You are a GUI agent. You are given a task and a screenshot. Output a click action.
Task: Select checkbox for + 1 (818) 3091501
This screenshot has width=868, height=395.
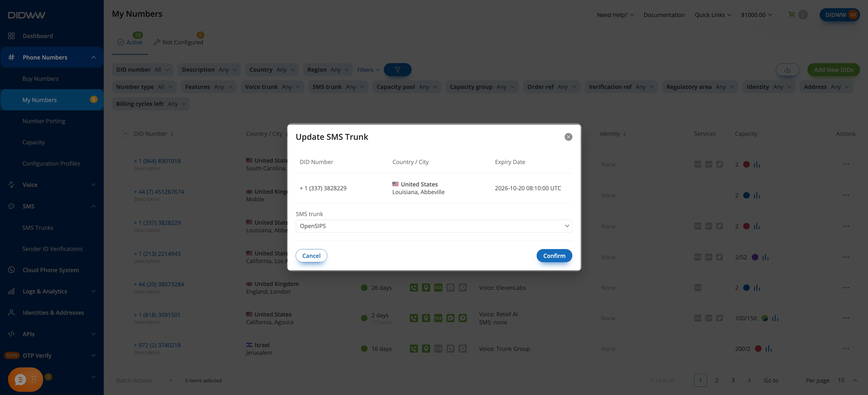click(x=122, y=318)
